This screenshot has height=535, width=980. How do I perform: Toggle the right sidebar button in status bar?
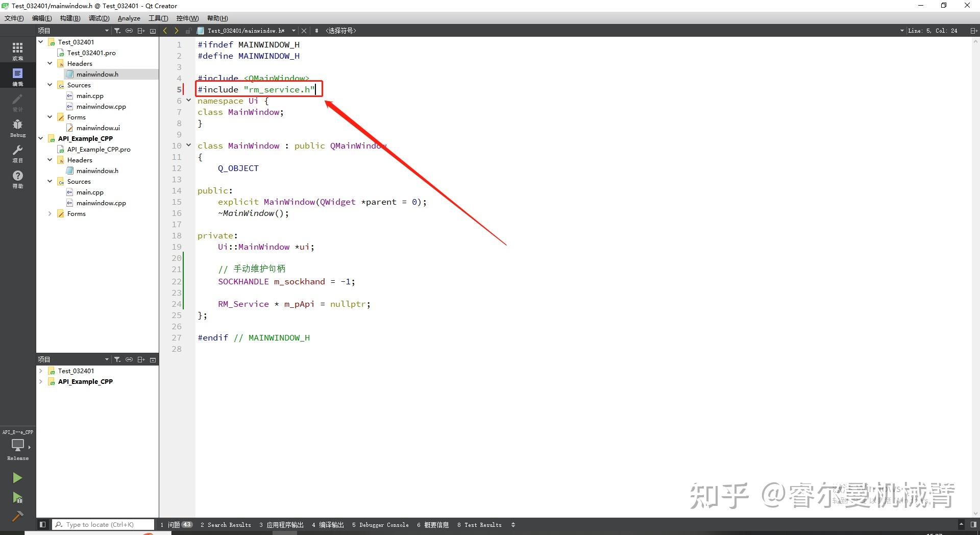tap(973, 524)
